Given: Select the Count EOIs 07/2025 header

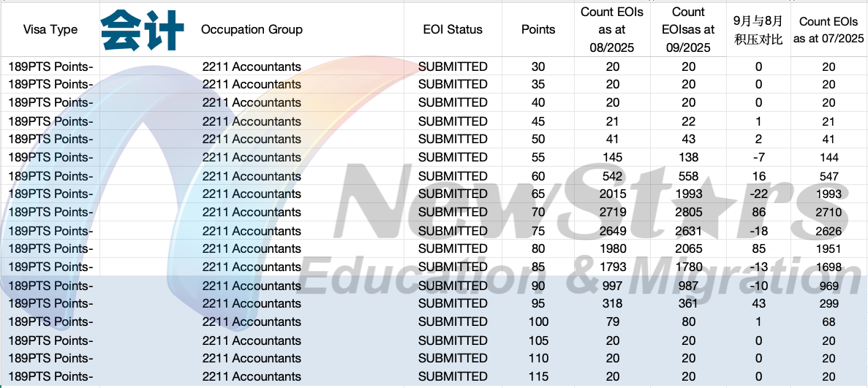Looking at the screenshot, I should [x=829, y=30].
